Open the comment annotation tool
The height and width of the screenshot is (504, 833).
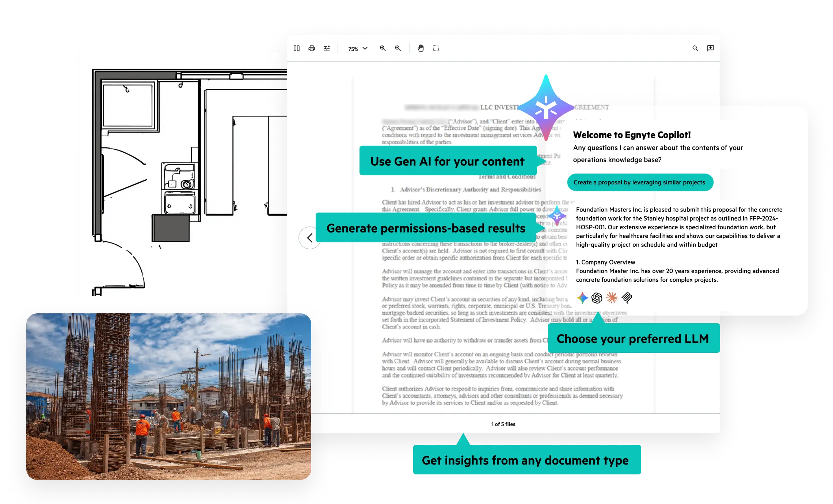coord(711,48)
